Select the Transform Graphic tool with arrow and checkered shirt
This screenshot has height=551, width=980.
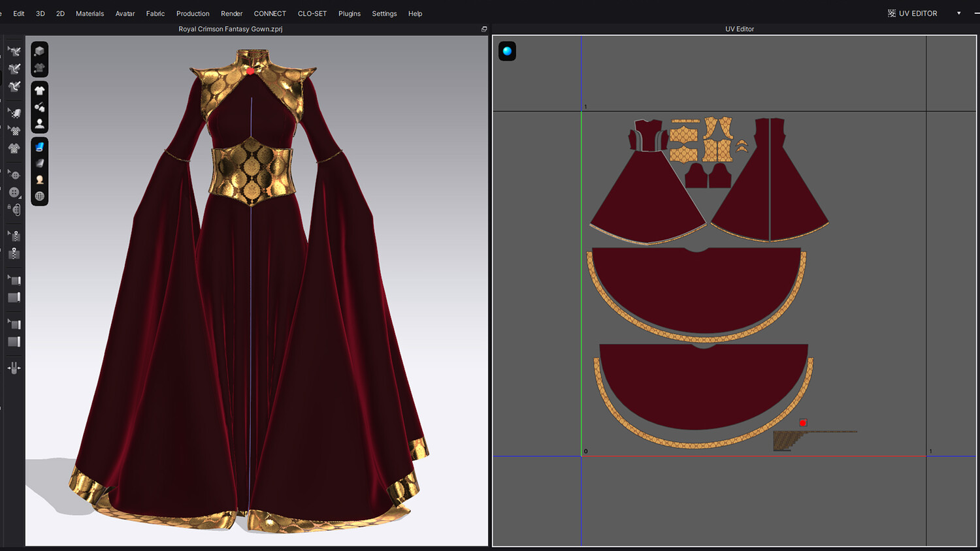[x=14, y=131]
